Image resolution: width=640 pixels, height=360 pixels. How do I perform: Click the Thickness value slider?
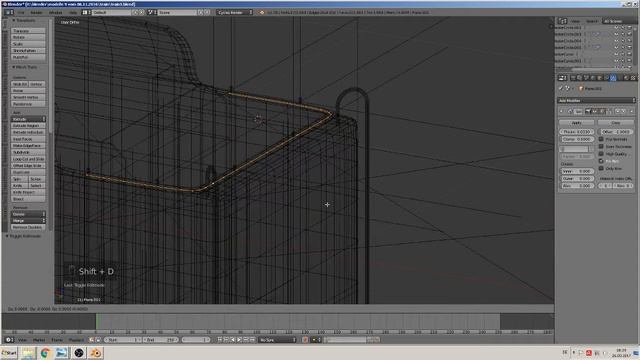(x=576, y=132)
